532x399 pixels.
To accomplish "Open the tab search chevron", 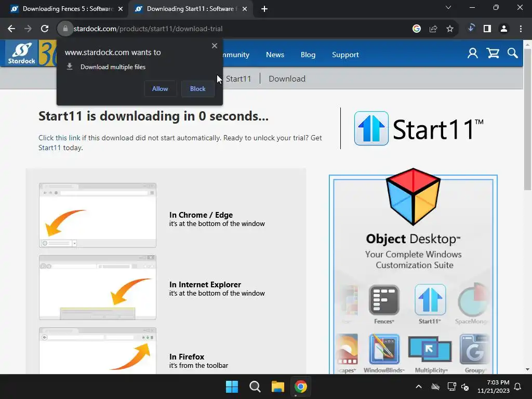I will (448, 7).
